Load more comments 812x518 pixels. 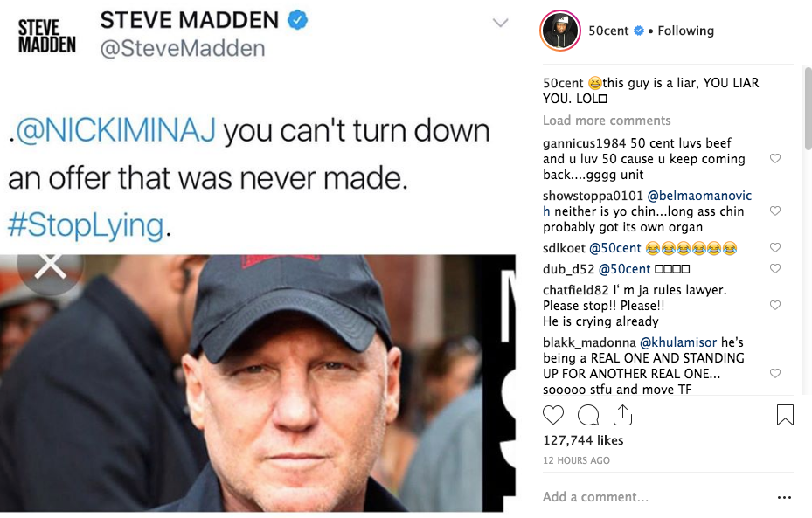coord(607,121)
